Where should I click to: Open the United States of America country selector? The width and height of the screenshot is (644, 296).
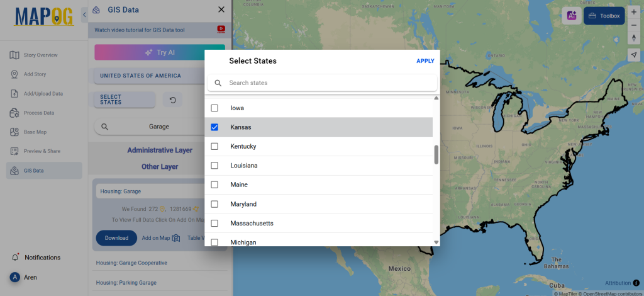(141, 76)
